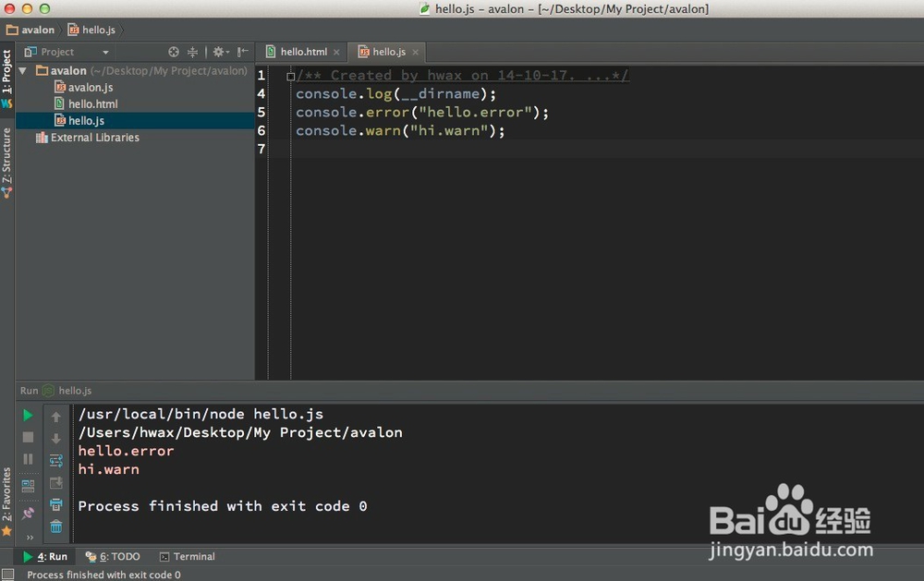Viewport: 924px width, 581px height.
Task: Collapse the avalon folder tree arrow
Action: tap(23, 71)
